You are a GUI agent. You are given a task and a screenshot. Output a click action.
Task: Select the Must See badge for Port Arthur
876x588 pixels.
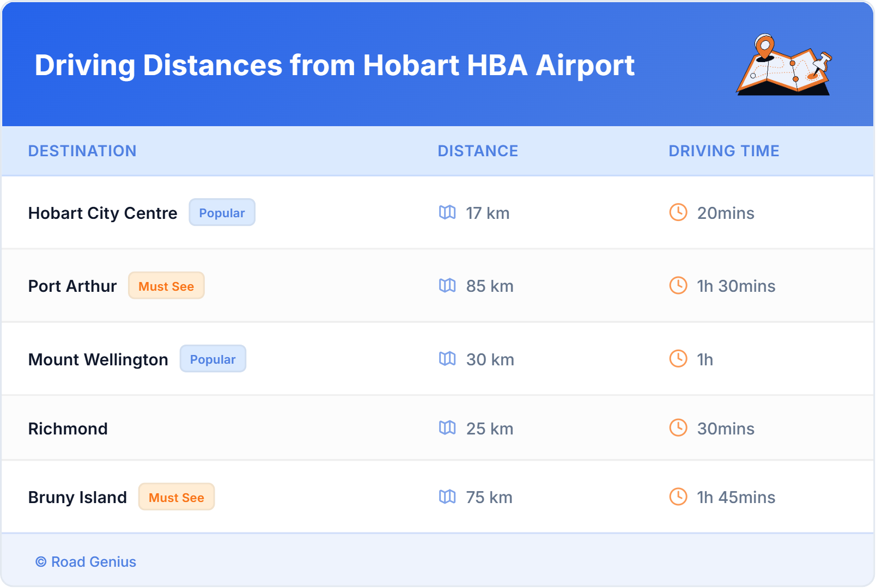coord(166,286)
